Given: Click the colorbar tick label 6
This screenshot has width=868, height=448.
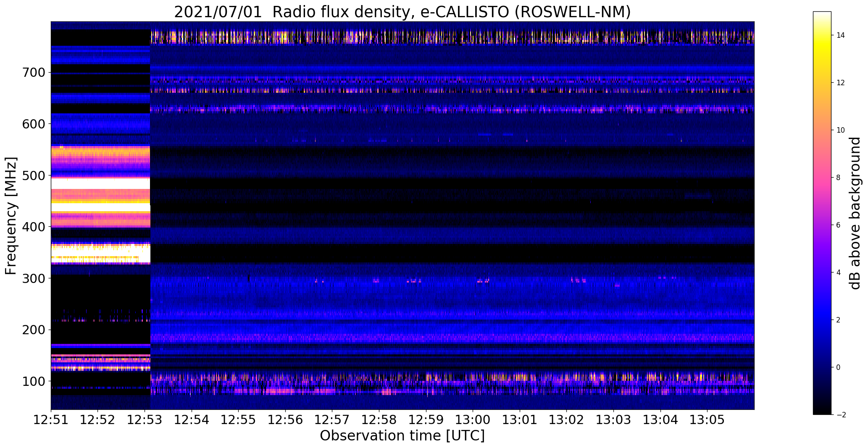Looking at the screenshot, I should click(839, 225).
